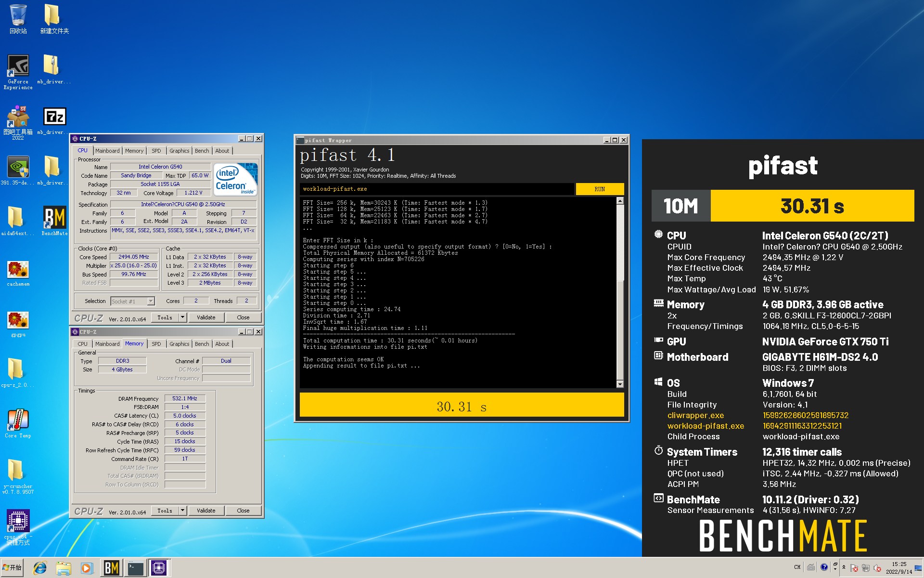
Task: Click the DRAM Frequency value 532.1 MHz
Action: tap(185, 398)
